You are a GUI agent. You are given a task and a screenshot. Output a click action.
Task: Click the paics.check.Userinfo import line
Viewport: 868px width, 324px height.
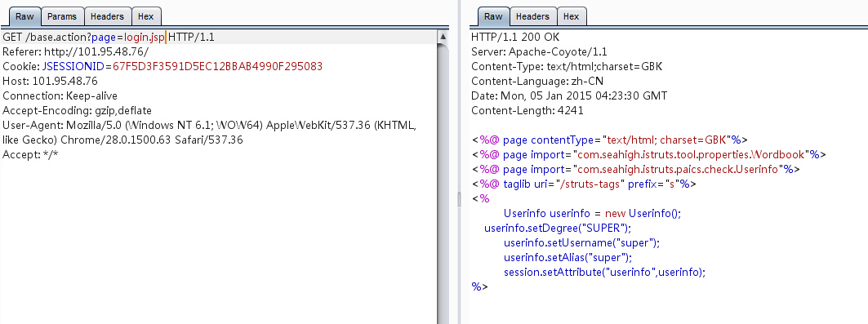click(x=635, y=169)
